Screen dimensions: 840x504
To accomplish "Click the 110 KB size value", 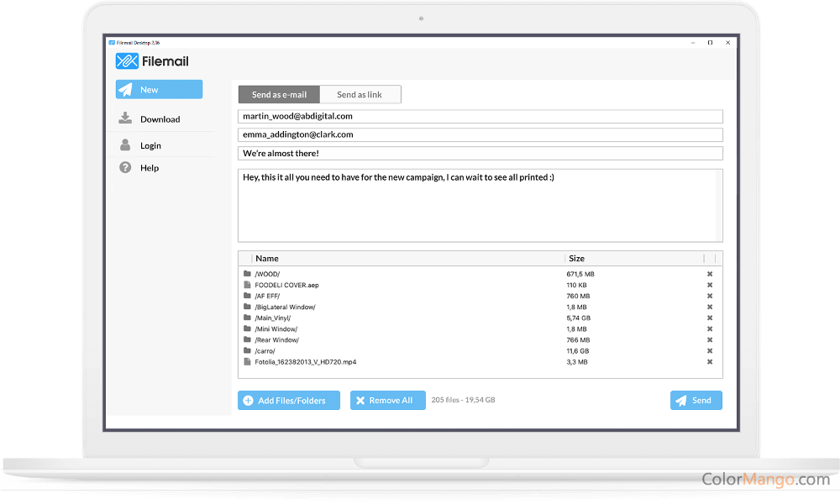I will coord(576,285).
